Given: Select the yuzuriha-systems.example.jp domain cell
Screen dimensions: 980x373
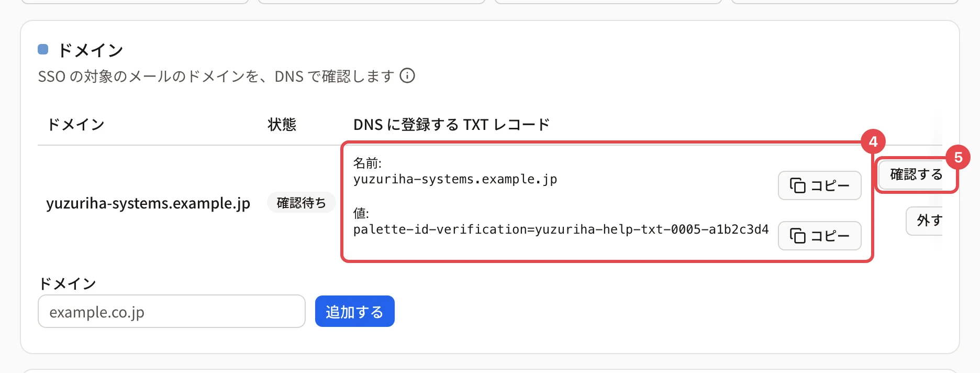Looking at the screenshot, I should point(148,203).
